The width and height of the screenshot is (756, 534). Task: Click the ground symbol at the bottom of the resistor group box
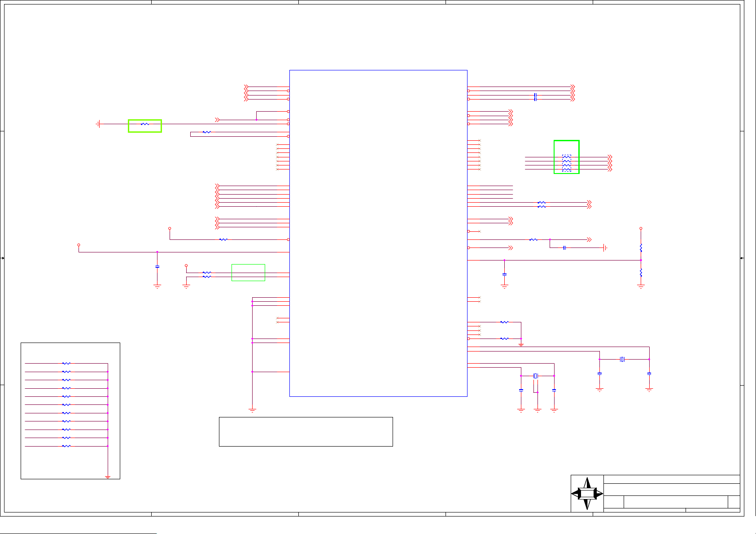[x=108, y=477]
